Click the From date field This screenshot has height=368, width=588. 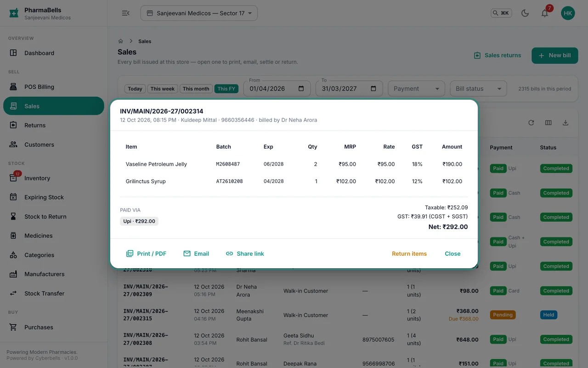tap(277, 89)
